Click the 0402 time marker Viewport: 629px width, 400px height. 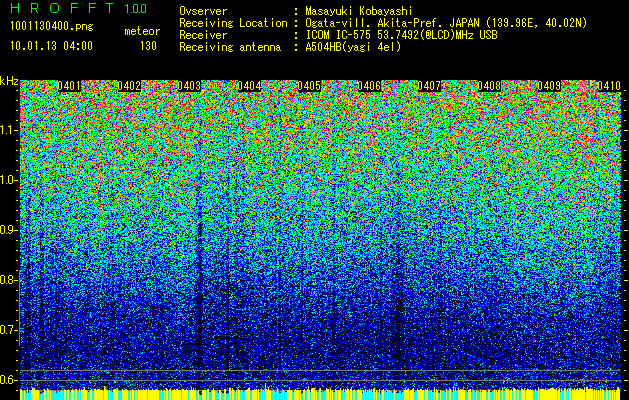(x=129, y=86)
